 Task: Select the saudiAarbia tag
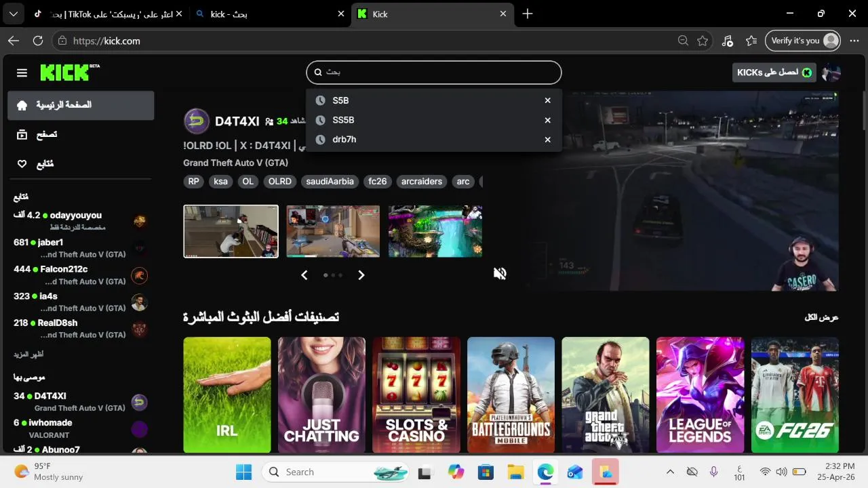coord(330,182)
